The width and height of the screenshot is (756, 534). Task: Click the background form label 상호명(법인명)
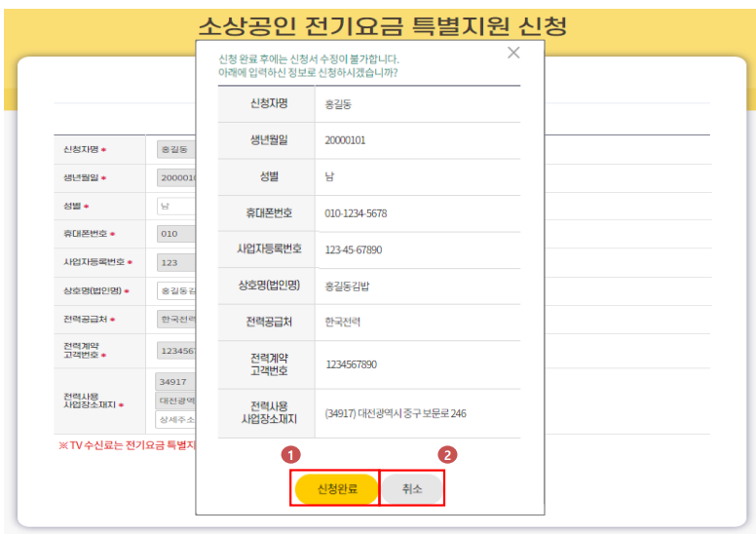(93, 291)
